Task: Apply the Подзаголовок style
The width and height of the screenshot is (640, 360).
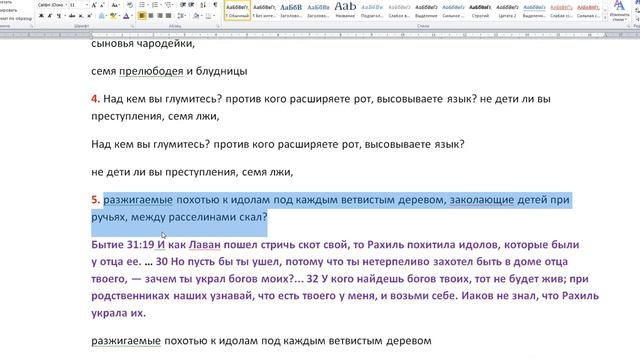Action: (x=372, y=11)
